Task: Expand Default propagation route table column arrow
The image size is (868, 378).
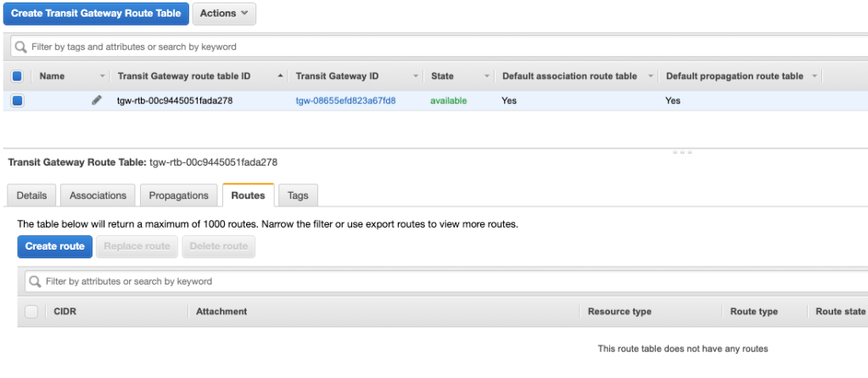Action: pos(815,76)
